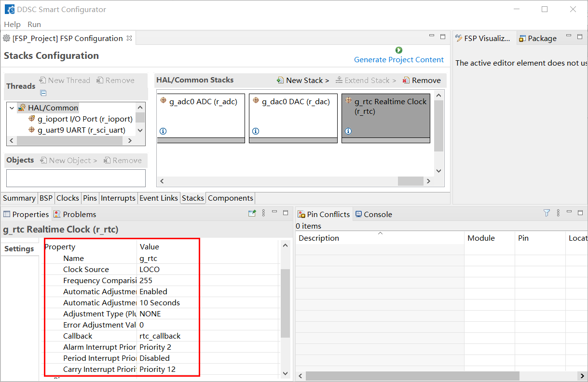Open the Help menu
Screen dimensions: 588x382
[x=12, y=24]
